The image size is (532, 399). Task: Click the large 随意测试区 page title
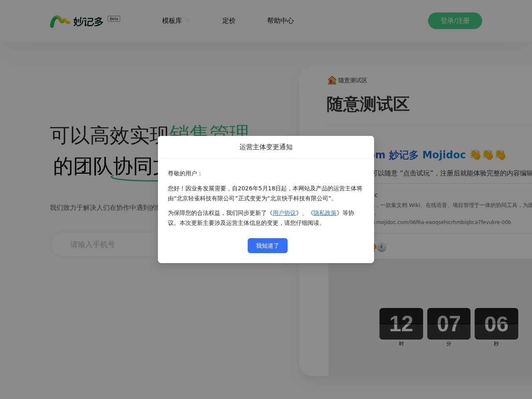368,104
